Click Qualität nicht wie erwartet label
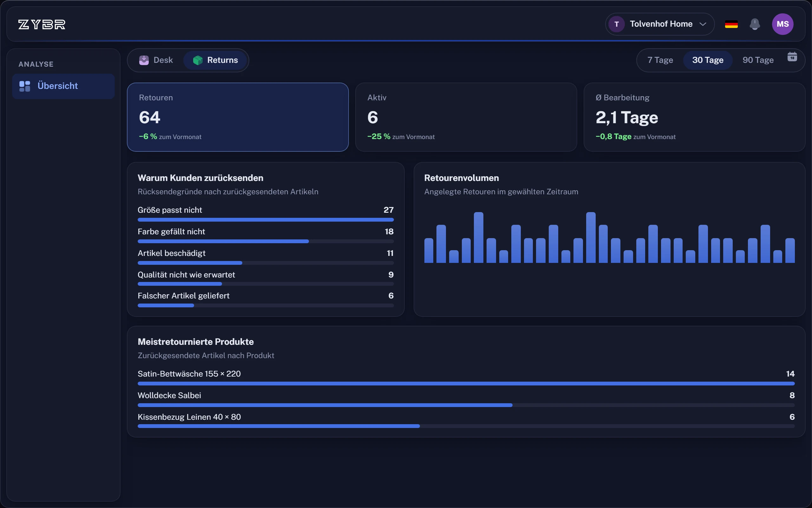Screen dimensions: 812x508 click(186, 275)
